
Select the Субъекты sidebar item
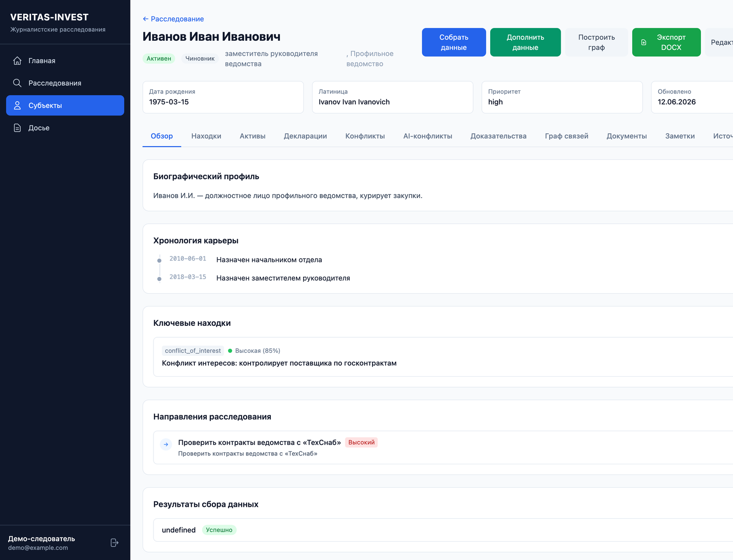65,105
